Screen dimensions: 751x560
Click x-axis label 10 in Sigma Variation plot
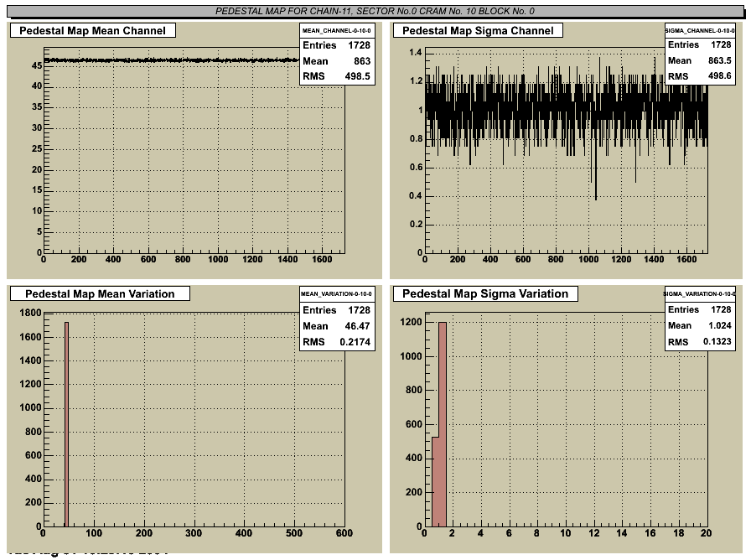point(566,532)
